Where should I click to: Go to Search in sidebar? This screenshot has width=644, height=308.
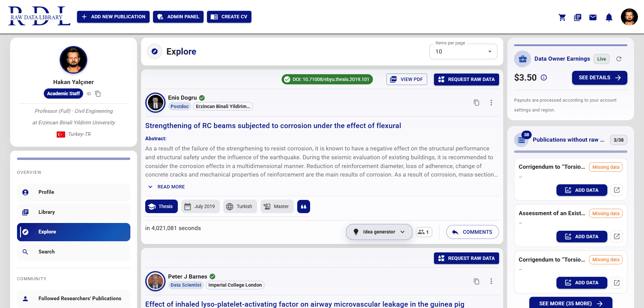pos(74,252)
